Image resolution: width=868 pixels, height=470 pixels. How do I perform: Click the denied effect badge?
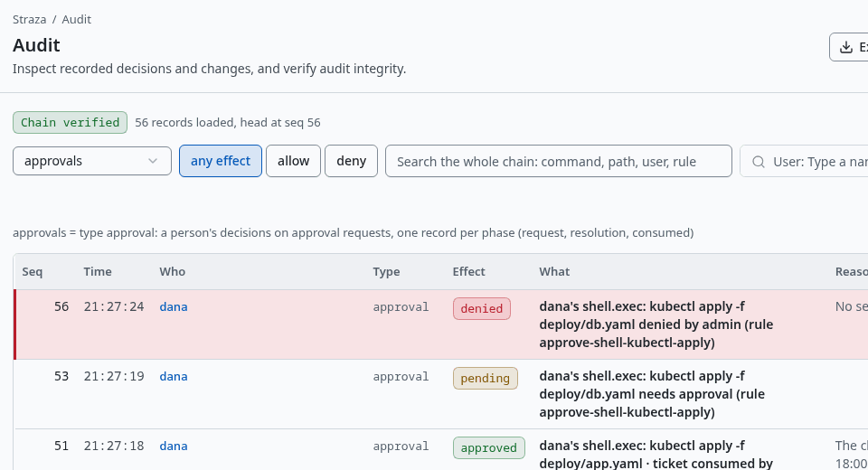[482, 308]
